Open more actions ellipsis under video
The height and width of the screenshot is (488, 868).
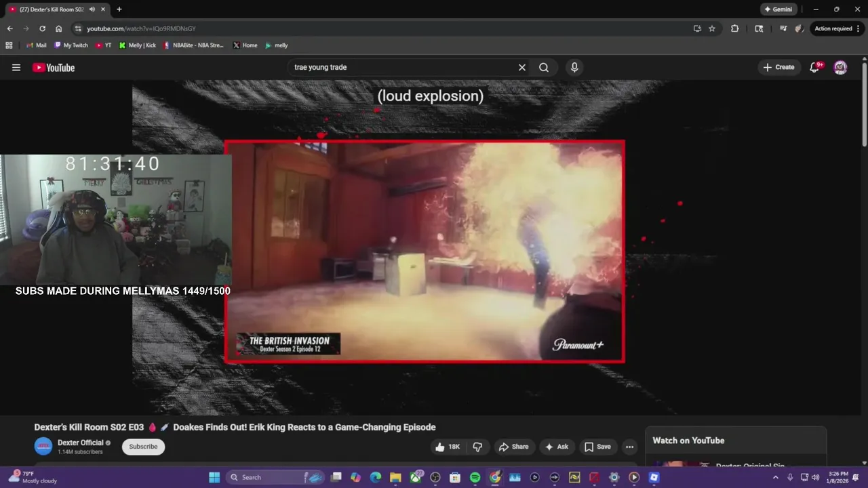pos(629,447)
